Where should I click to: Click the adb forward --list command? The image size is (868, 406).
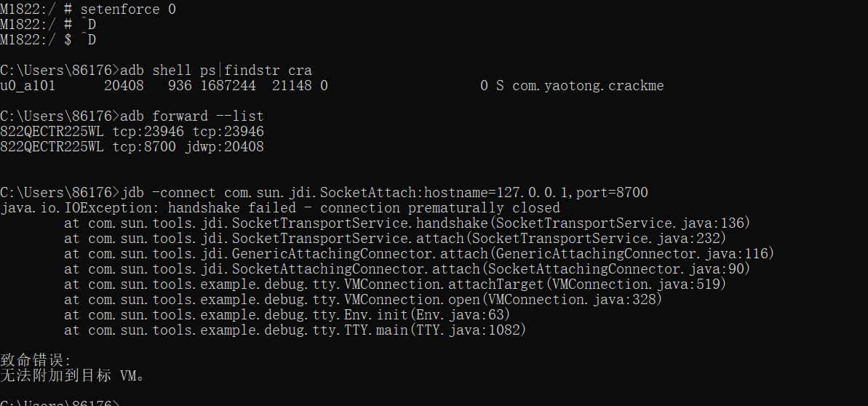pos(192,116)
